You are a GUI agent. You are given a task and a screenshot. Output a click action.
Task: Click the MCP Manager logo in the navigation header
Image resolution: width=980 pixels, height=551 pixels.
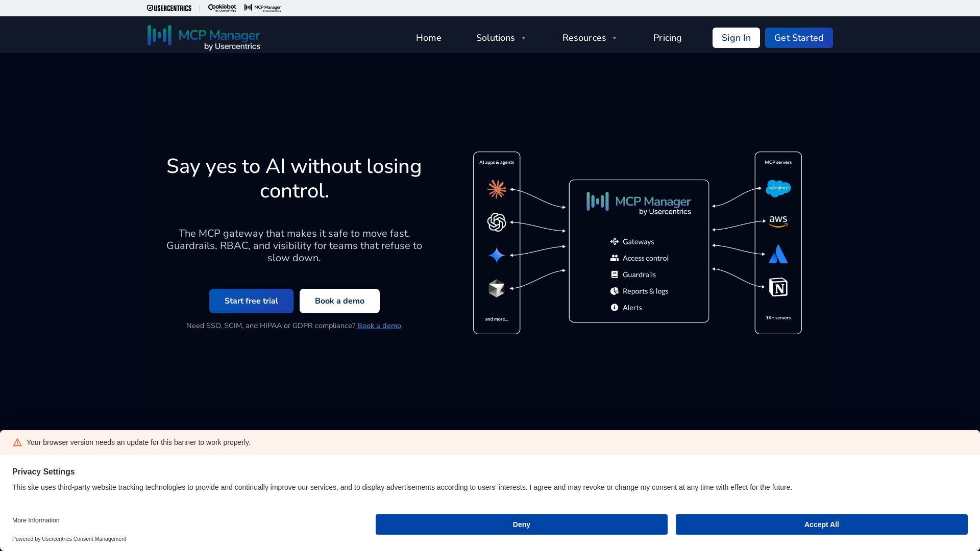(x=204, y=38)
